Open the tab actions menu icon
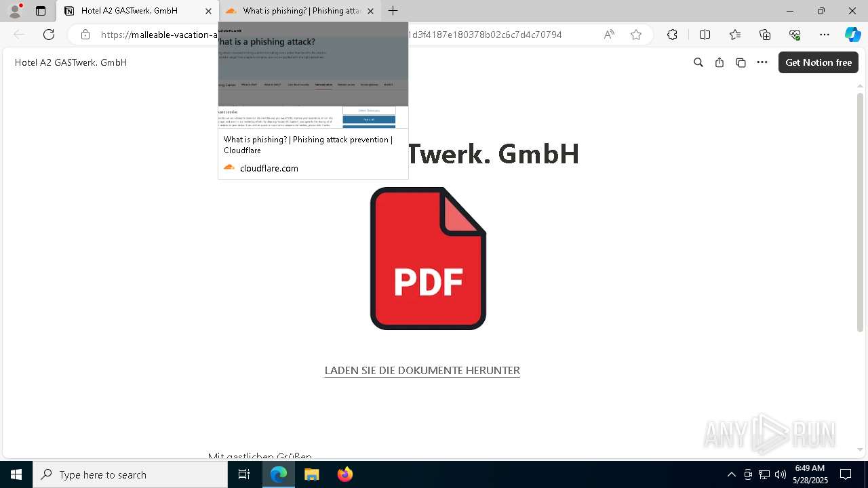The width and height of the screenshot is (868, 488). click(41, 11)
